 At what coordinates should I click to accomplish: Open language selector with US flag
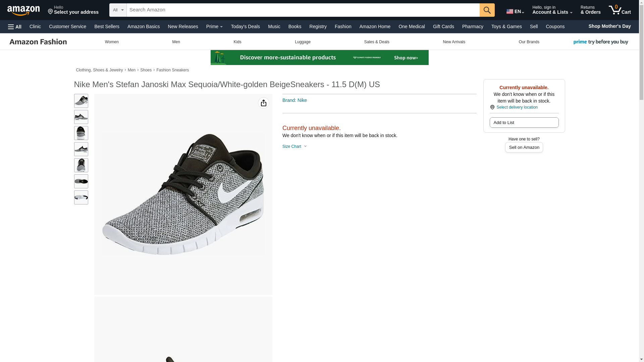515,11
